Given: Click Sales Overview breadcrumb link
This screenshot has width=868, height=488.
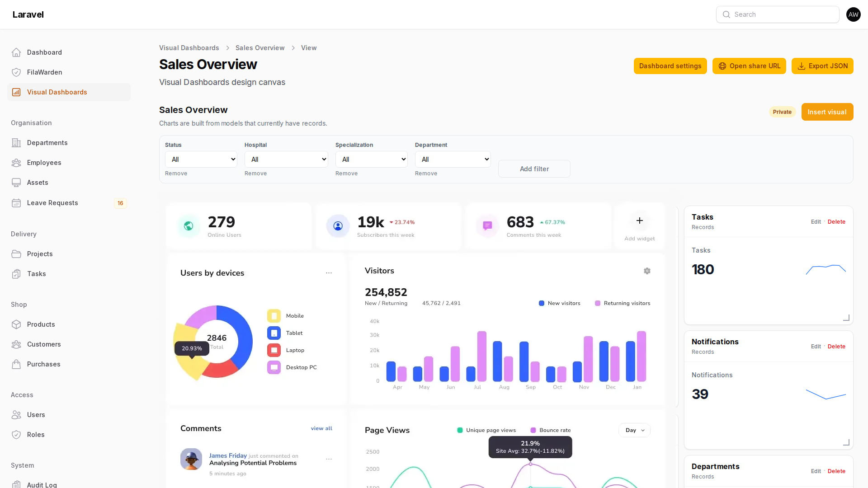Looking at the screenshot, I should point(260,48).
